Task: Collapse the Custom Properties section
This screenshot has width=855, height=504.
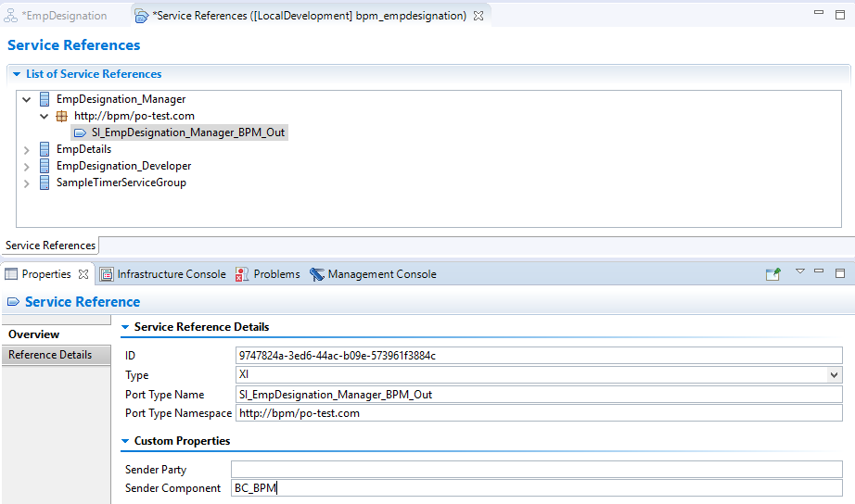Action: (x=126, y=441)
